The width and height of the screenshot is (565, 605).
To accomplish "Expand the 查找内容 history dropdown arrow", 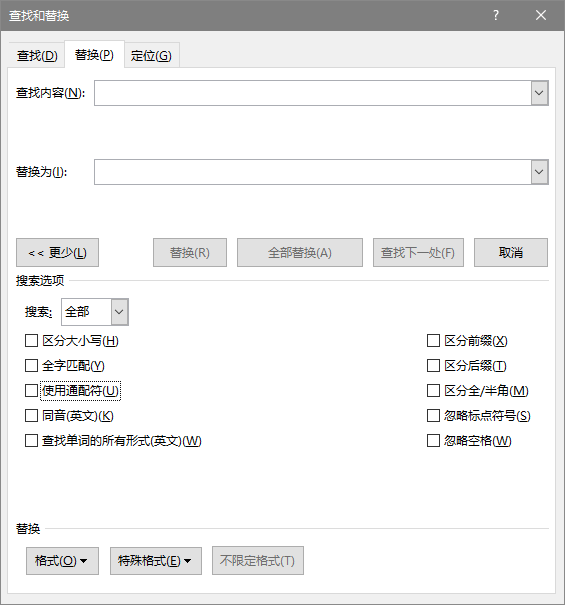I will click(540, 93).
